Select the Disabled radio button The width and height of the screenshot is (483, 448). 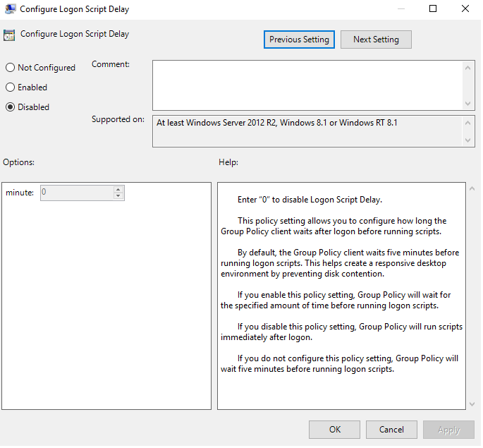10,107
